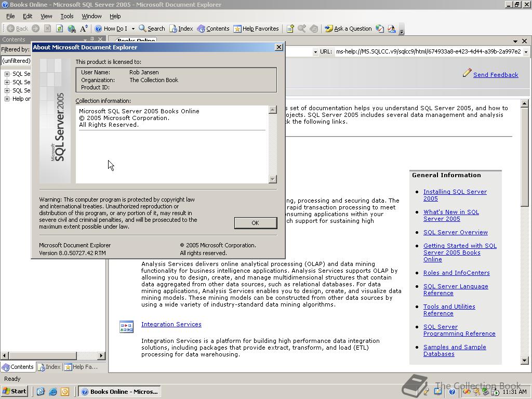Expand the How Do I dropdown arrow

(x=133, y=29)
